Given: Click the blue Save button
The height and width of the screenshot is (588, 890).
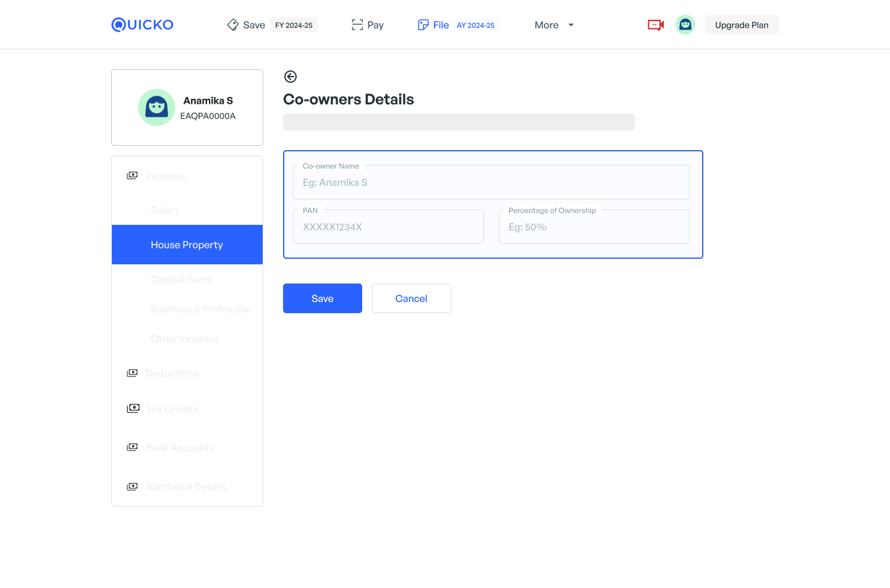Looking at the screenshot, I should [323, 298].
